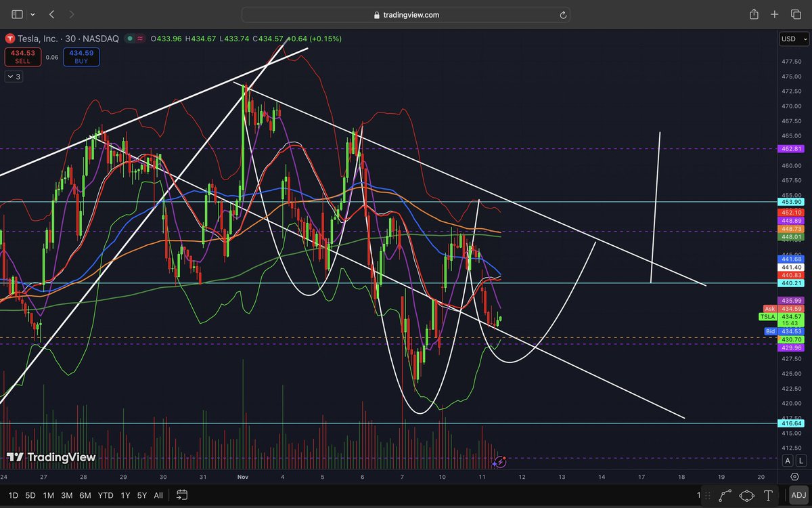The width and height of the screenshot is (812, 508).
Task: Open chart settings hexagon gear icon
Action: 794,478
